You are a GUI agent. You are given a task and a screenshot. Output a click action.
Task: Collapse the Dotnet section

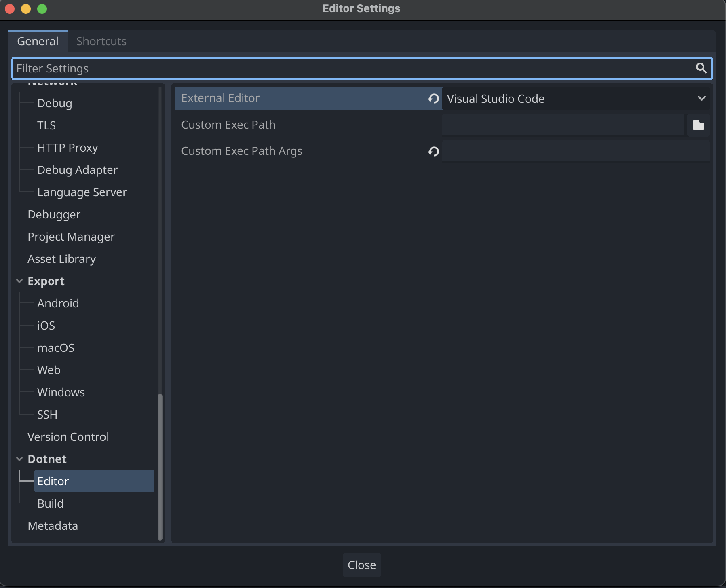(x=19, y=459)
